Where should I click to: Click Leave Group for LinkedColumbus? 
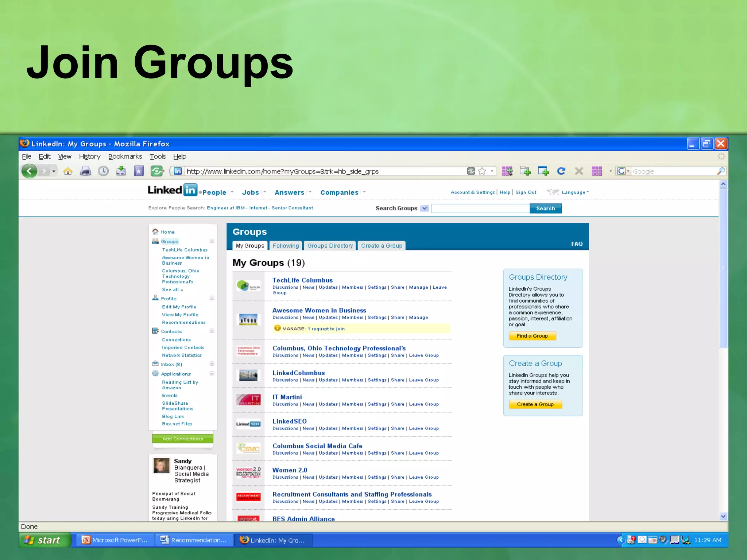click(424, 380)
